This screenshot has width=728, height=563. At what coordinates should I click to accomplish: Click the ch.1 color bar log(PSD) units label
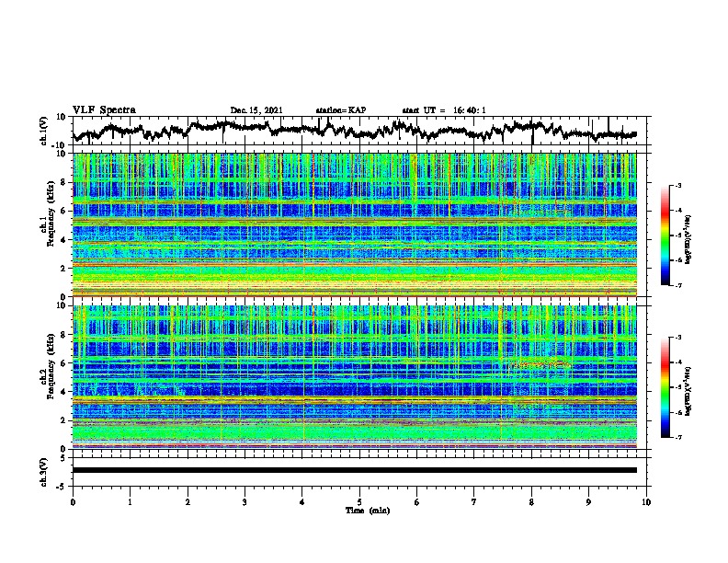pos(688,240)
